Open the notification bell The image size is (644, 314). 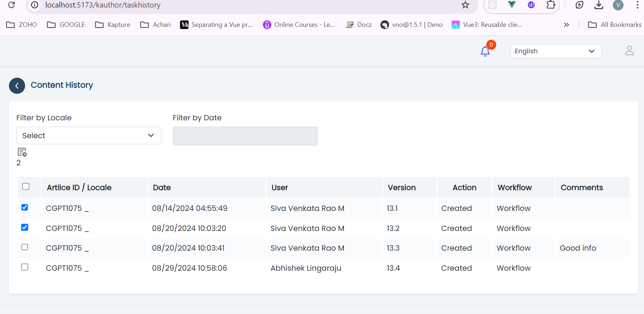[485, 52]
